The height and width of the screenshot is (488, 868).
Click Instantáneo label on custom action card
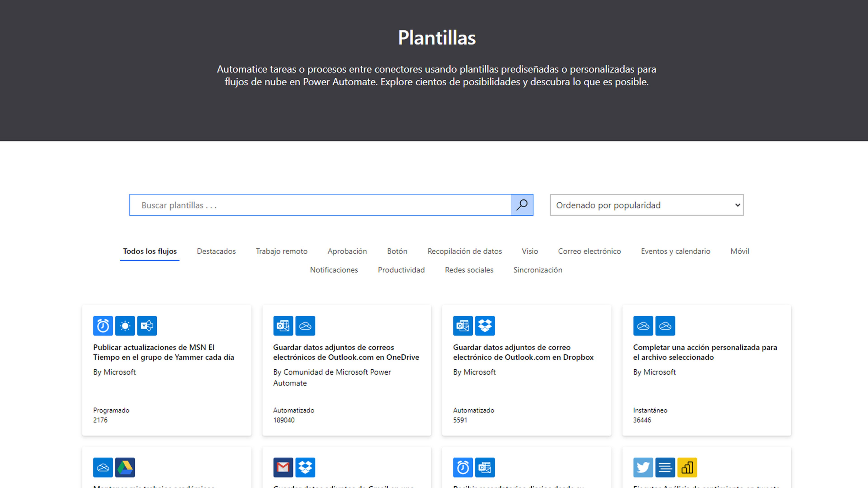[x=650, y=410]
